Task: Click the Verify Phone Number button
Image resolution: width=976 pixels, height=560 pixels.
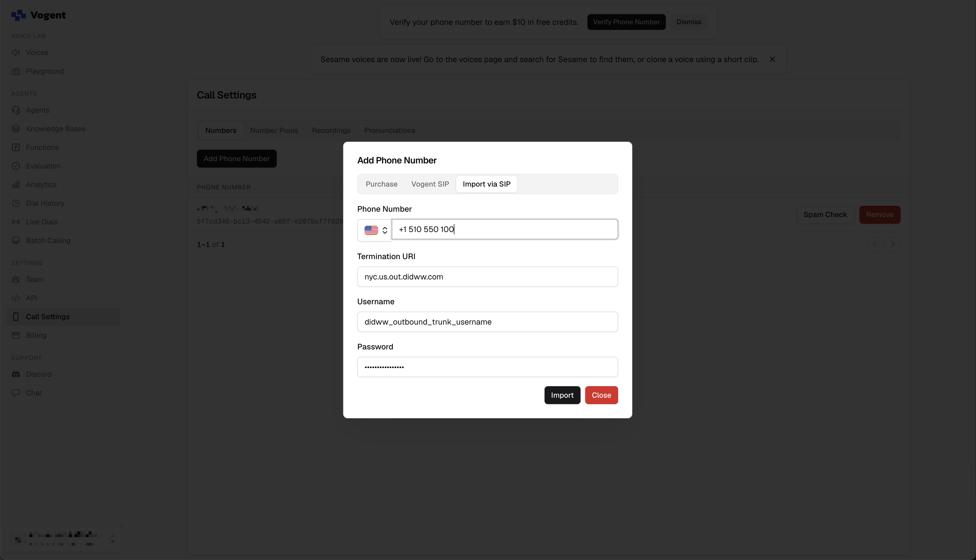Action: (626, 22)
